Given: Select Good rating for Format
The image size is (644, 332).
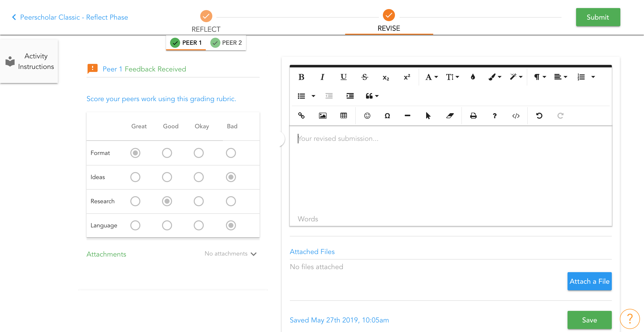Looking at the screenshot, I should (x=167, y=153).
